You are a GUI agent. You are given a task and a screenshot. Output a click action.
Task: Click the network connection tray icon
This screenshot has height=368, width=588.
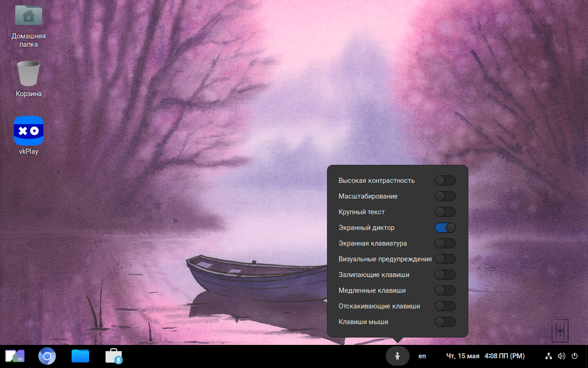548,356
